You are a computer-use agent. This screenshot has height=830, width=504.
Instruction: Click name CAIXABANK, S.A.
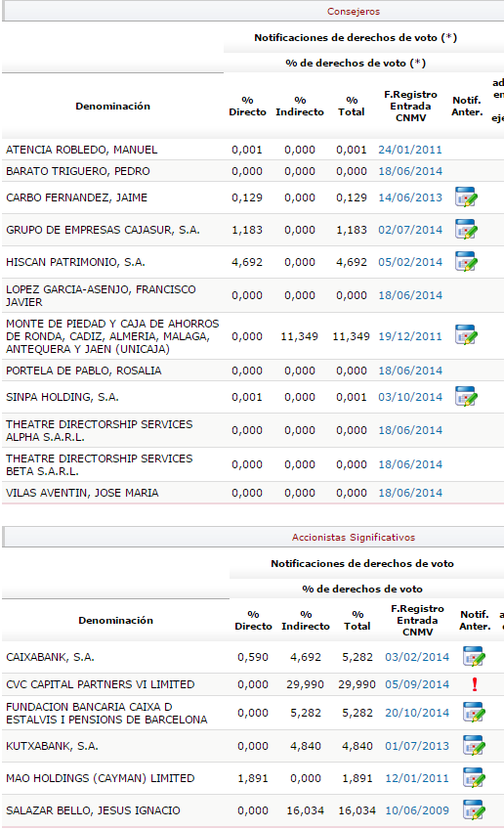pos(50,657)
